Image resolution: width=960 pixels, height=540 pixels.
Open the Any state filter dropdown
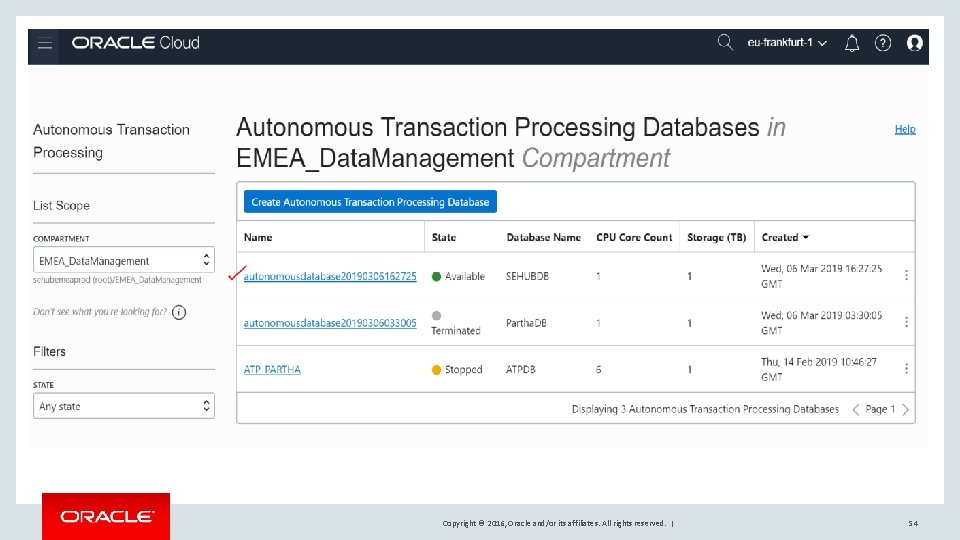point(124,406)
